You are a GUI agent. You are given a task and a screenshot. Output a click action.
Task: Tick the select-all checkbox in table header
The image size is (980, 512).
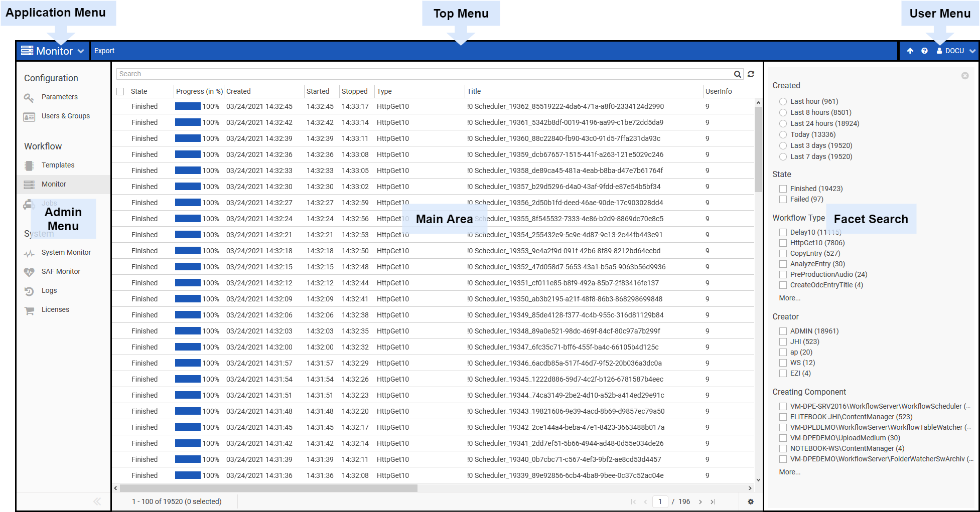click(120, 92)
